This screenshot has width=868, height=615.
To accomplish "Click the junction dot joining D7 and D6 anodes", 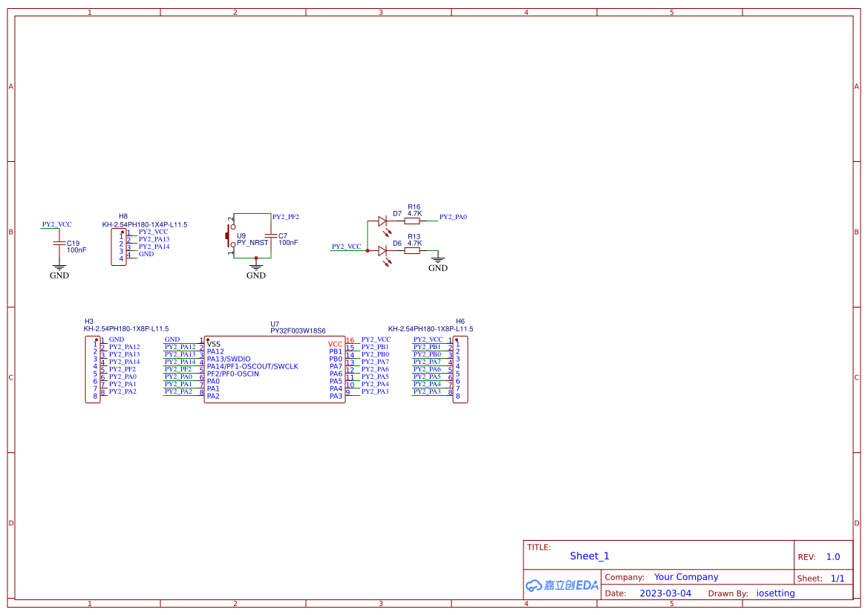I will 368,251.
